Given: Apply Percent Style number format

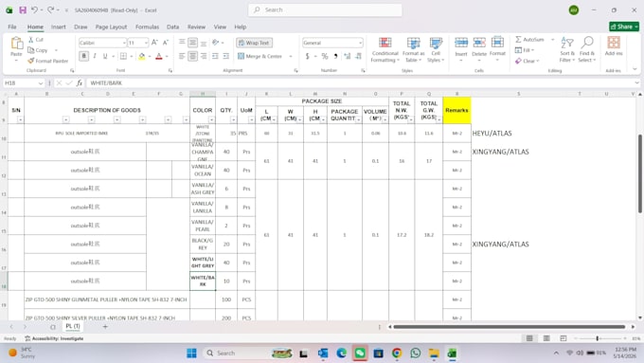Looking at the screenshot, I should click(x=325, y=56).
